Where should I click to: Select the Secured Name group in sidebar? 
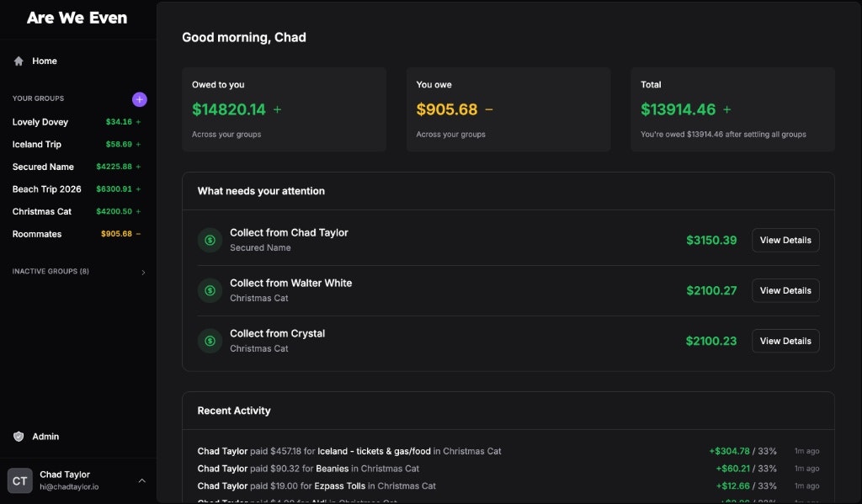[43, 167]
